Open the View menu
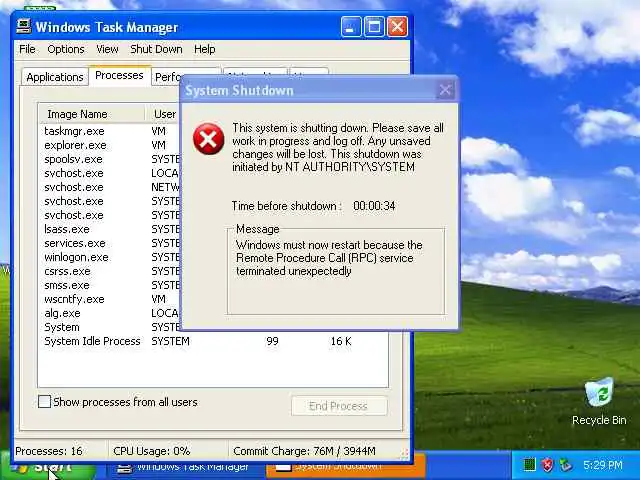The width and height of the screenshot is (640, 480). point(107,49)
